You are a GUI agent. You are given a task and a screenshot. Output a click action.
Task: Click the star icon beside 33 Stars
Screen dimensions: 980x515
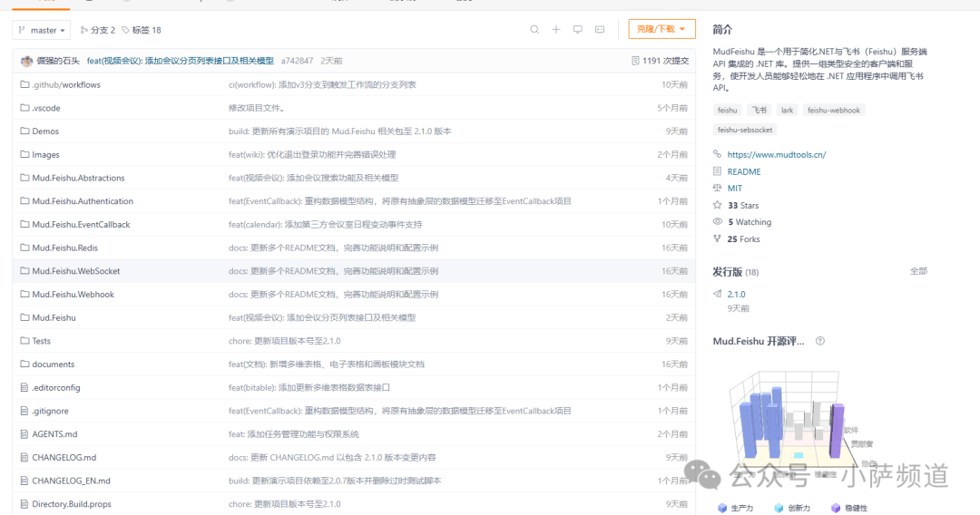[x=717, y=205]
